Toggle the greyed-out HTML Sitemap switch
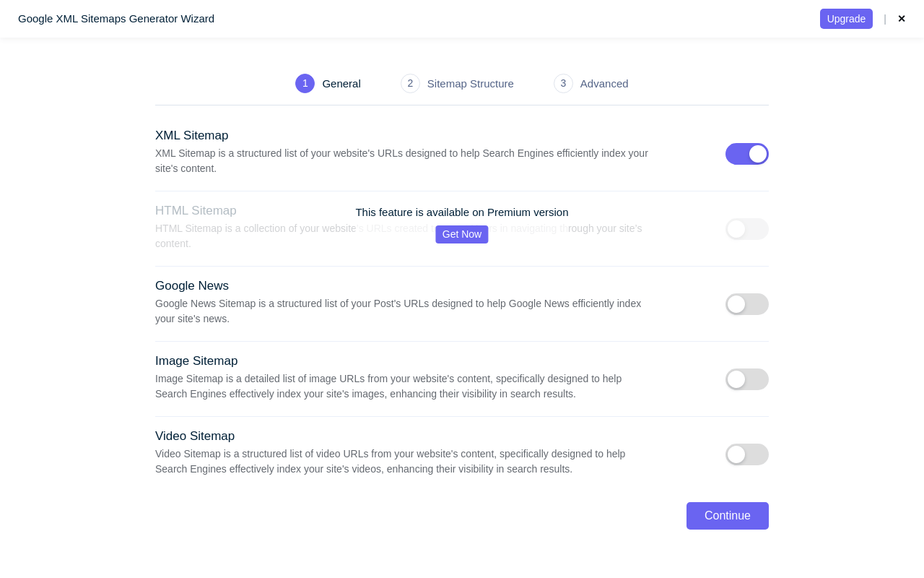 [746, 229]
